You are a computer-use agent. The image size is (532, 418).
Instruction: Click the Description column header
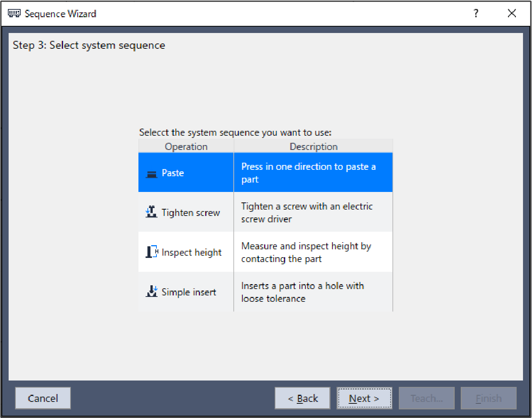313,147
